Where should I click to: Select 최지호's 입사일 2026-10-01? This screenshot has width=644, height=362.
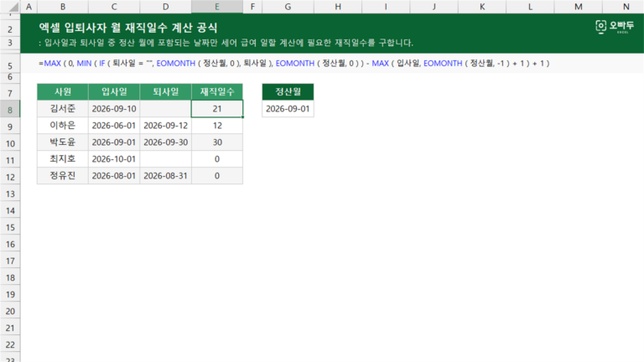(x=114, y=159)
